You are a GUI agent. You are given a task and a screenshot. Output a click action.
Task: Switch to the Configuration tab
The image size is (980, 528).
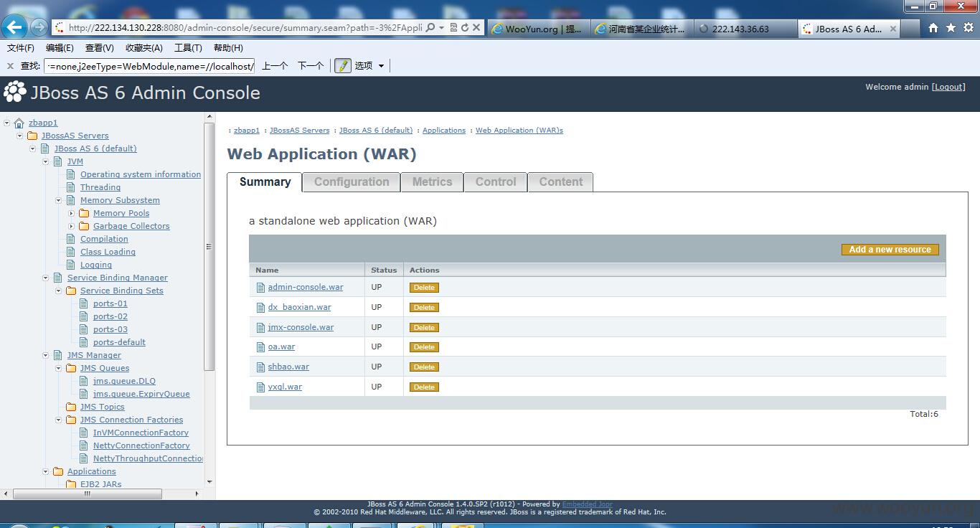(x=352, y=182)
